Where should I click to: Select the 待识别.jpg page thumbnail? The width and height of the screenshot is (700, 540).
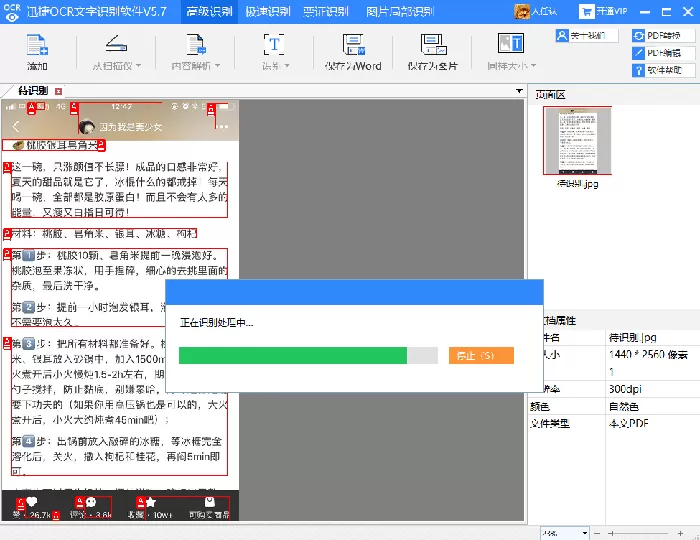(x=577, y=141)
